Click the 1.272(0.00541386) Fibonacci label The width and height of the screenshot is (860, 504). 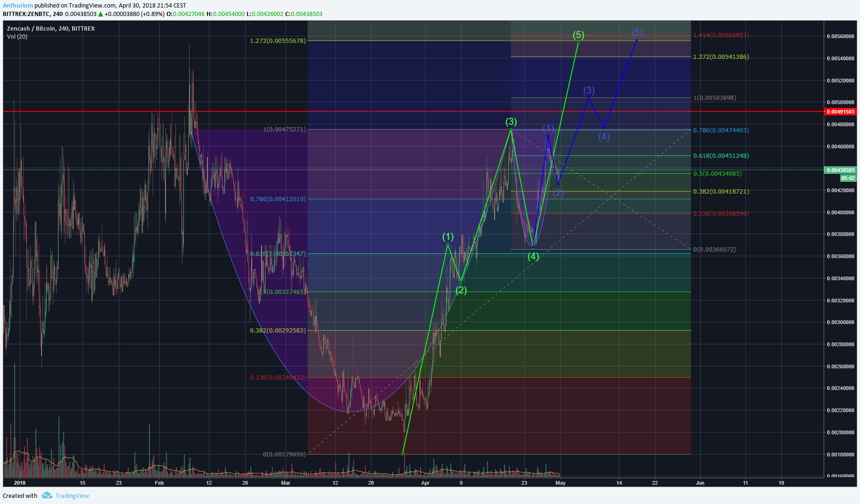(x=721, y=57)
